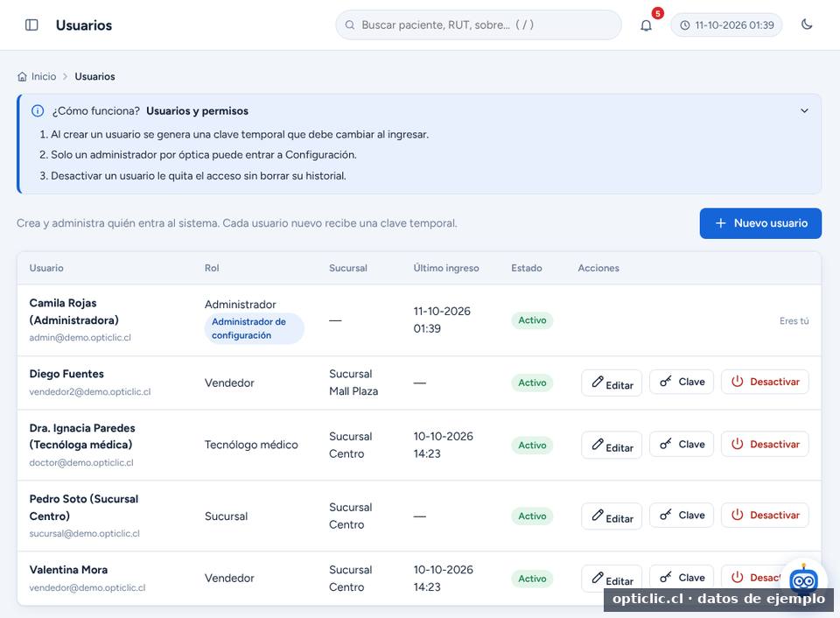Toggle the sidebar panel icon

click(31, 25)
